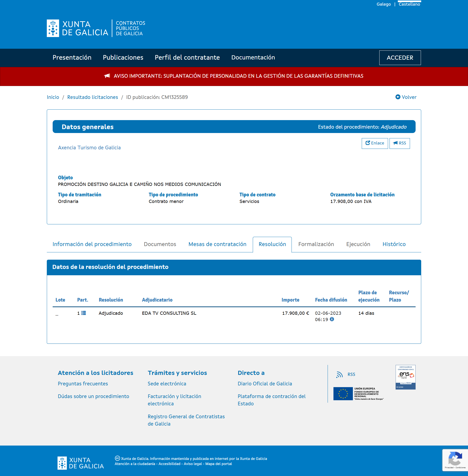Viewport: 468px width, 476px height.
Task: Click the megaphone icon in red banner
Action: tap(107, 76)
